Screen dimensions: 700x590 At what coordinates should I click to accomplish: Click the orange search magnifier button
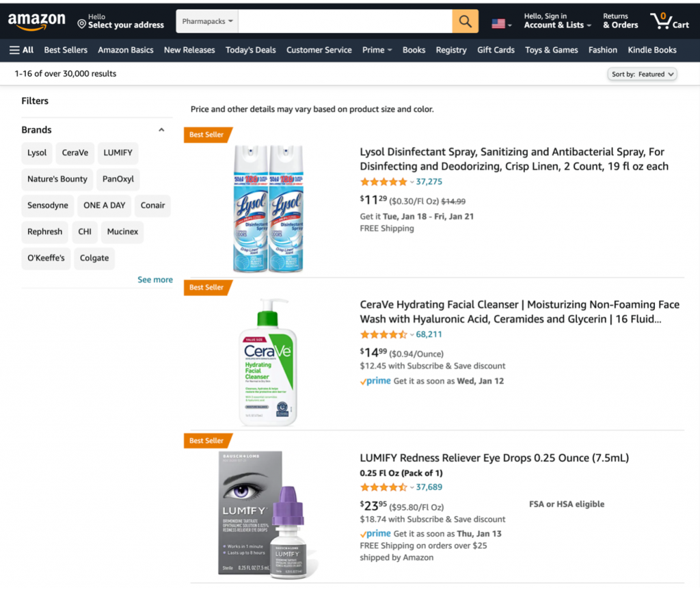pyautogui.click(x=465, y=21)
